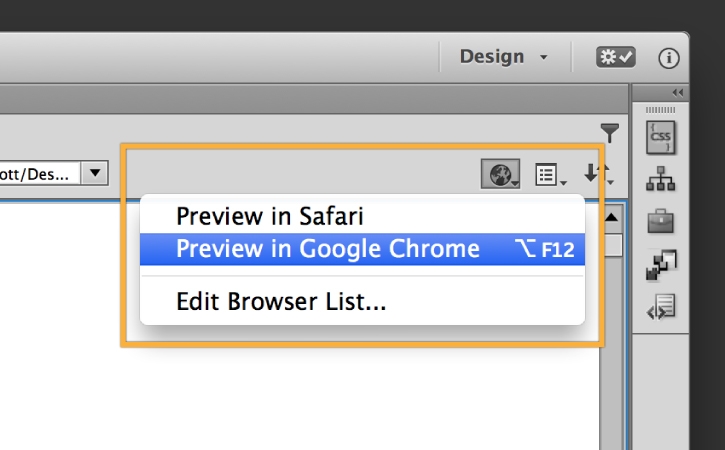
Task: Choose Preview in Safari
Action: pyautogui.click(x=270, y=215)
